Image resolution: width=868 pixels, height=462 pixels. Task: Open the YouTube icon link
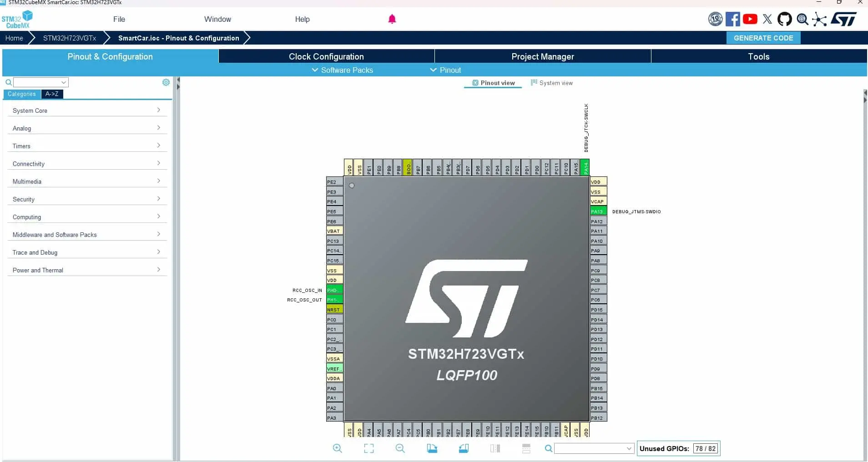click(750, 19)
